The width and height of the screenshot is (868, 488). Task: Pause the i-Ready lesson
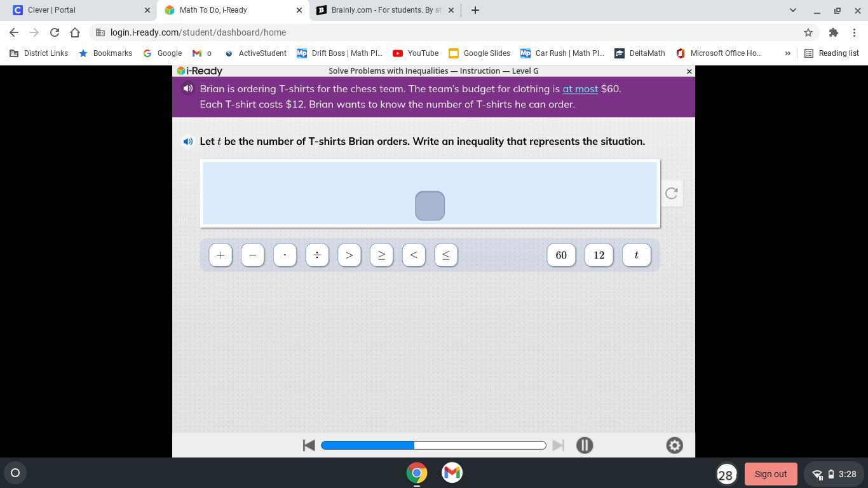(585, 445)
